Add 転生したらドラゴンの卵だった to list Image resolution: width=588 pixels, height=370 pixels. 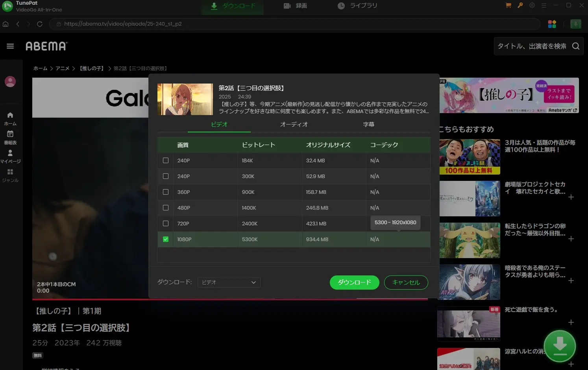coord(571,239)
